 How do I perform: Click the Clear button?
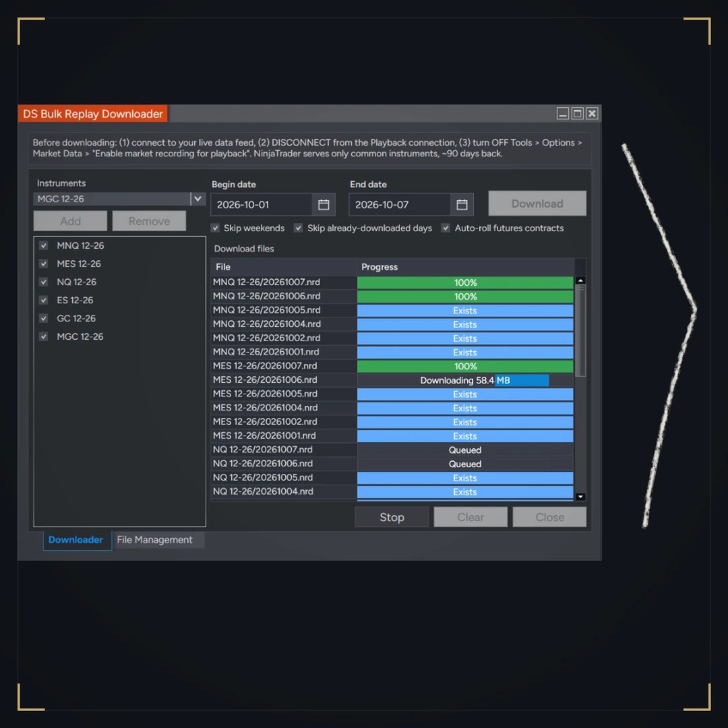tap(471, 517)
